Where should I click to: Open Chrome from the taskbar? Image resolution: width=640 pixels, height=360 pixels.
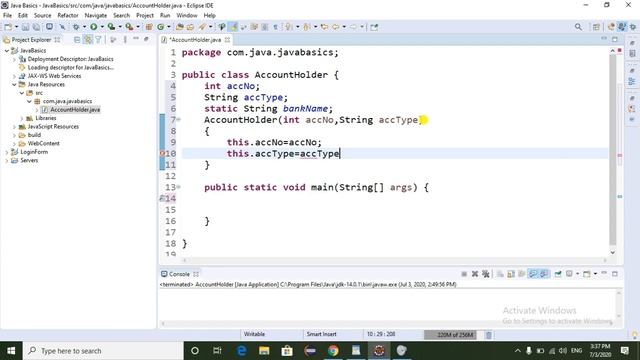tap(333, 351)
